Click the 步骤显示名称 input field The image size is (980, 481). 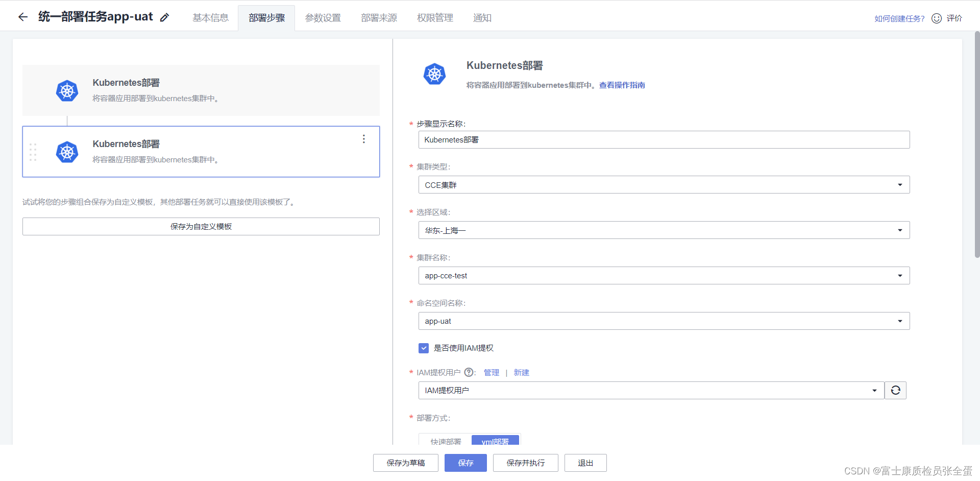click(664, 140)
